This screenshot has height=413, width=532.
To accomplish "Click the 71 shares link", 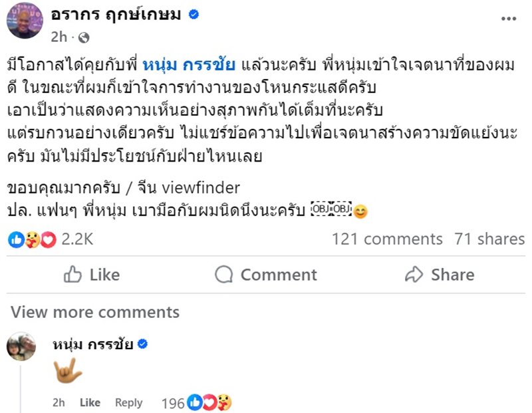I will (x=490, y=238).
